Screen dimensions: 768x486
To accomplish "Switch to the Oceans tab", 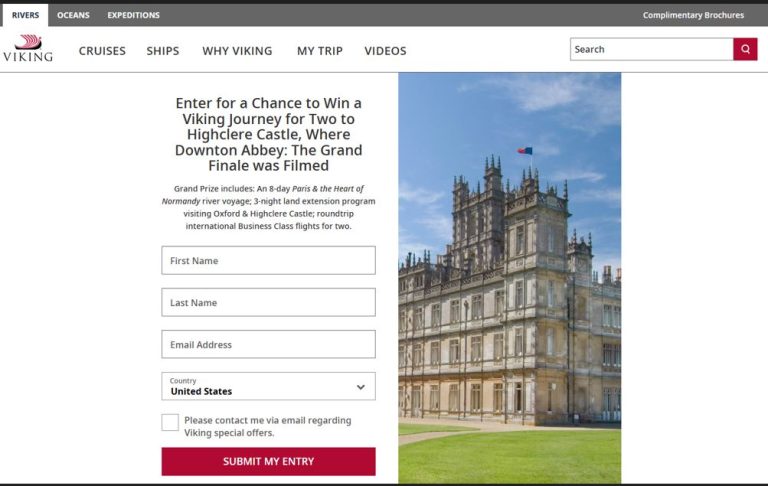I will point(73,15).
